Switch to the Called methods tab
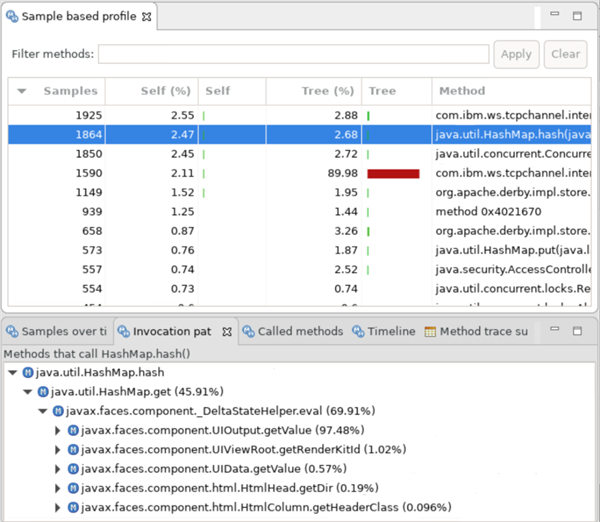Viewport: 600px width, 522px height. pos(293,331)
